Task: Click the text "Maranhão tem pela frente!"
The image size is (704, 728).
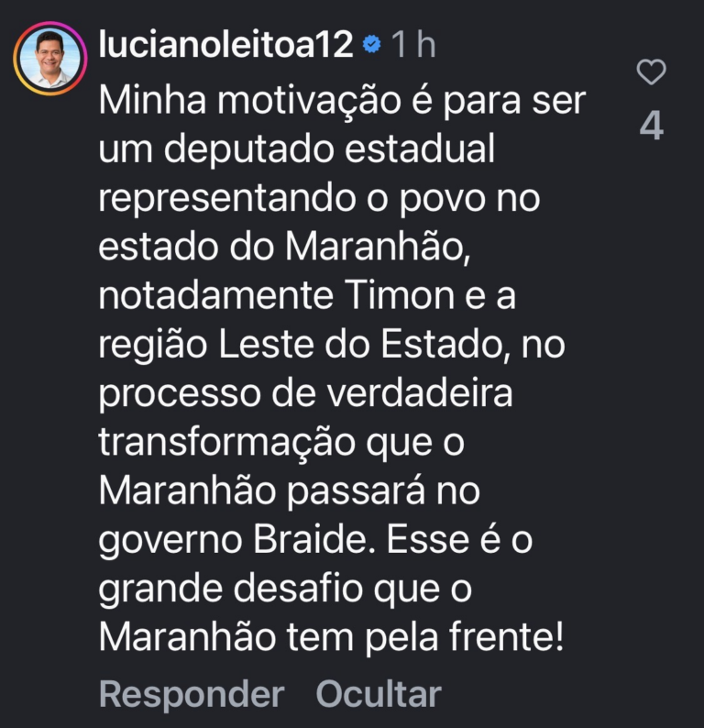Action: pyautogui.click(x=330, y=636)
